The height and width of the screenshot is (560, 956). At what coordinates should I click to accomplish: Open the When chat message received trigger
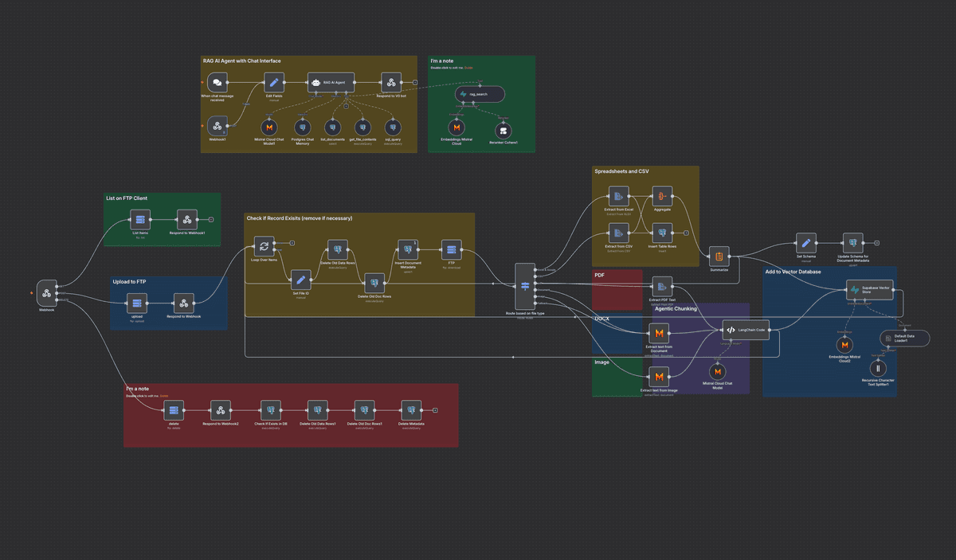[215, 82]
